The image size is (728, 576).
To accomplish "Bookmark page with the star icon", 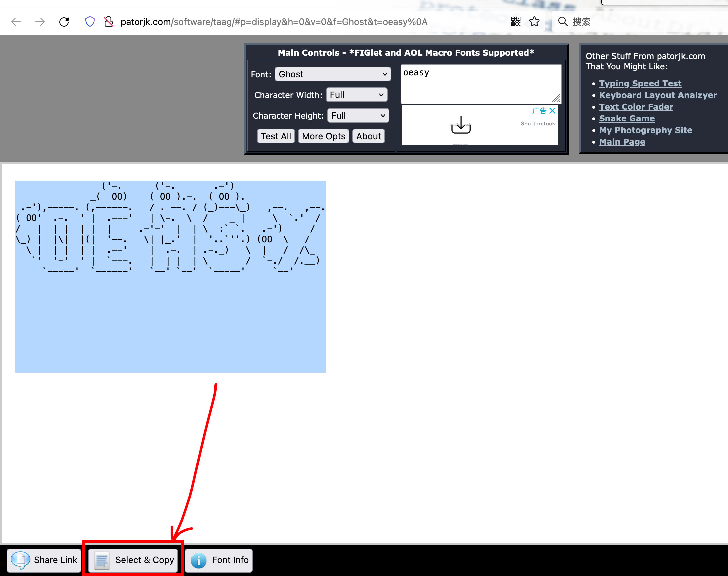I will (534, 22).
